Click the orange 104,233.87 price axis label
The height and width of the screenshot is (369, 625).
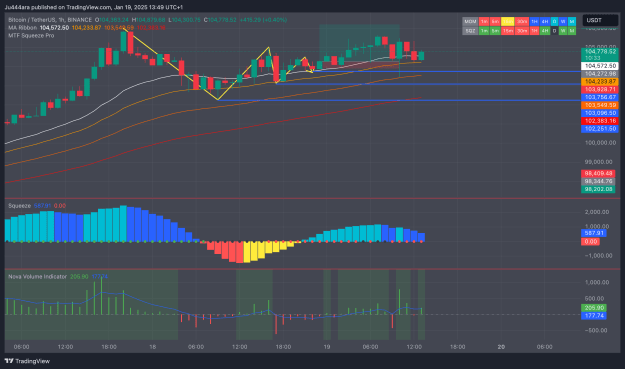600,81
